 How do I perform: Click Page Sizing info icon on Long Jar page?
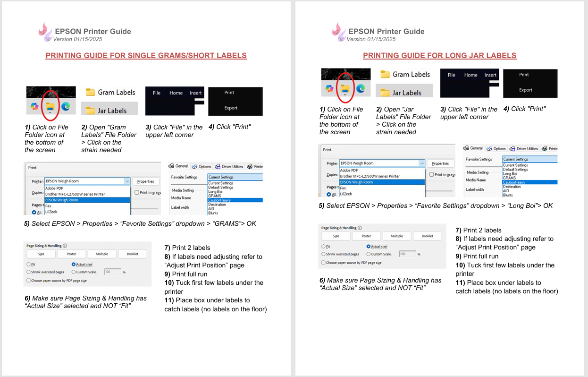click(360, 228)
